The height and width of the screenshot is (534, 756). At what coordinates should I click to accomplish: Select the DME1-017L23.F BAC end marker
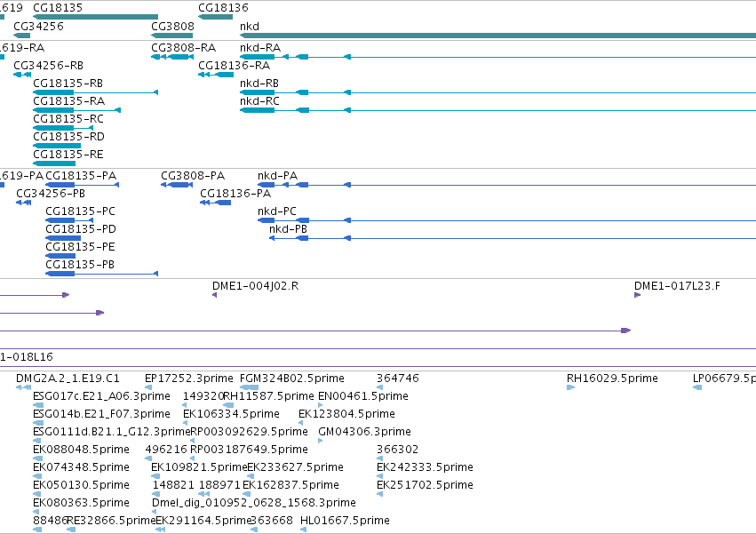point(637,295)
